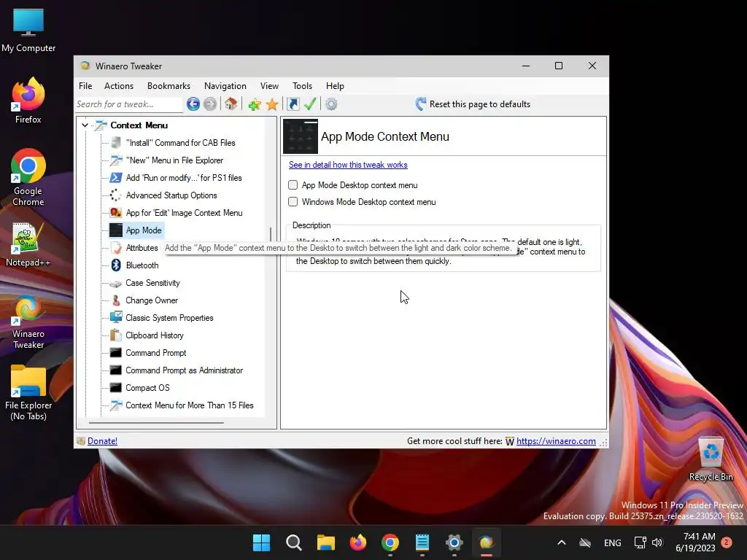Select the Bluetooth icon in tree

tap(116, 265)
